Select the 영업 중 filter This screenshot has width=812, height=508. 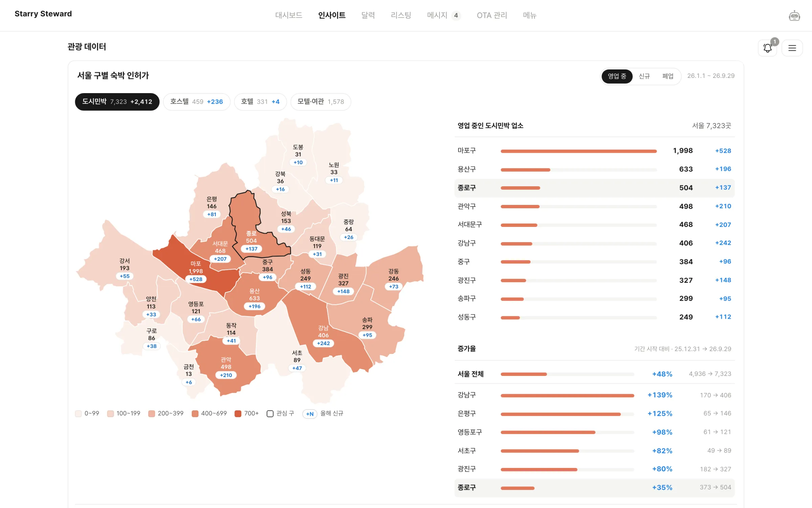617,76
